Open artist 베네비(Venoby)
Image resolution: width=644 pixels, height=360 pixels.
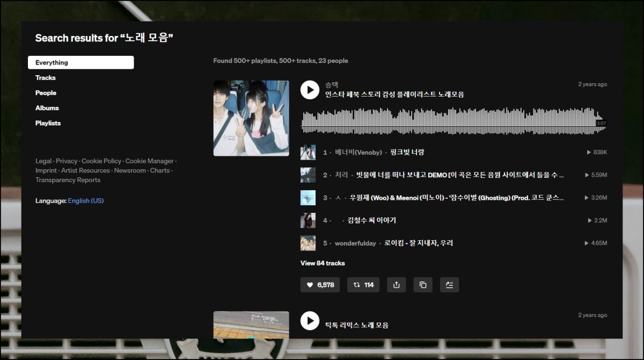pyautogui.click(x=358, y=153)
